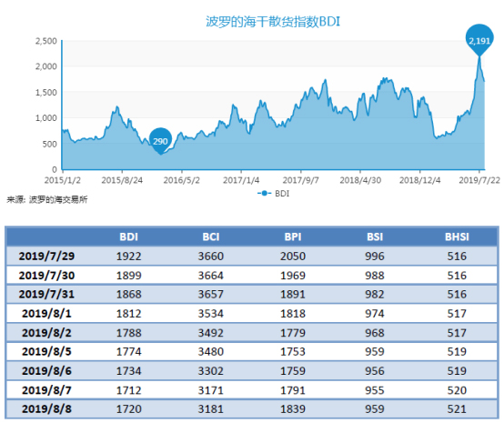Select BCI value 3534
The width and height of the screenshot is (504, 423).
pyautogui.click(x=211, y=314)
